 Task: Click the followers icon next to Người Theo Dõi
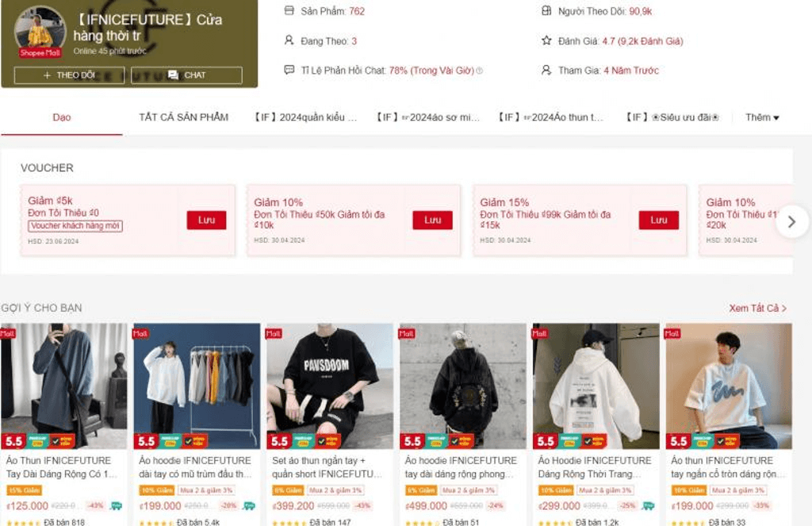[x=546, y=10]
